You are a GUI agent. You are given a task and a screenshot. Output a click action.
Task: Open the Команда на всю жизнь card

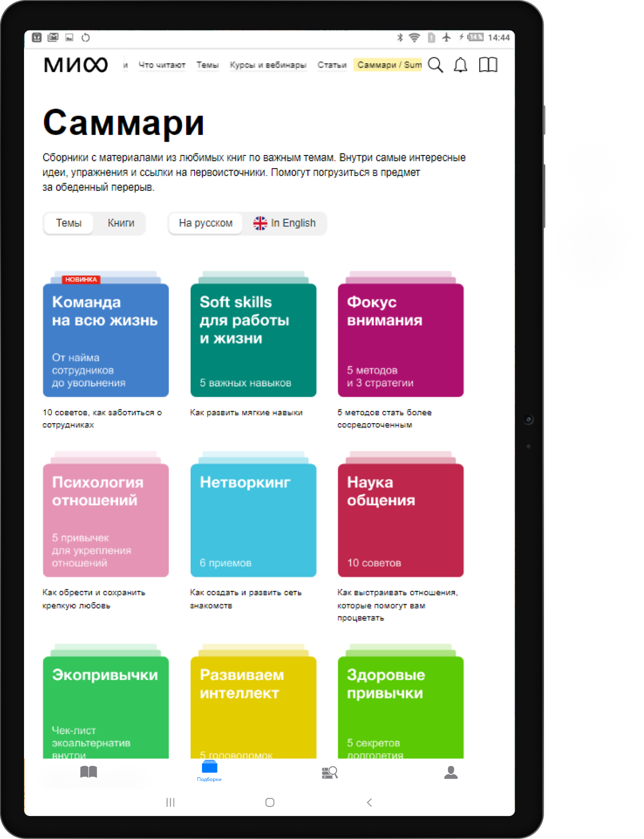click(106, 340)
